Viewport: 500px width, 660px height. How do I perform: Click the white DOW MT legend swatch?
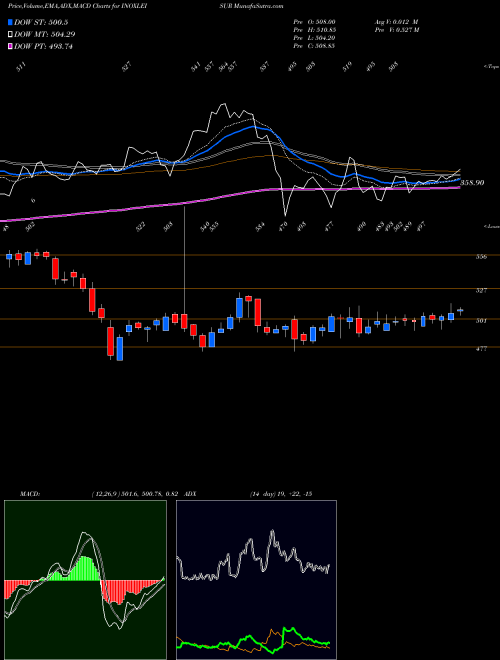10,34
